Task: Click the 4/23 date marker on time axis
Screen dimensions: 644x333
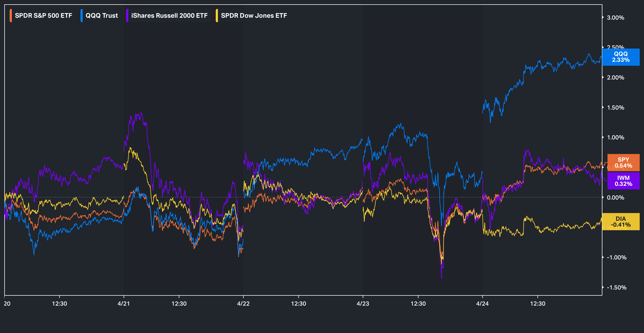Action: point(363,303)
